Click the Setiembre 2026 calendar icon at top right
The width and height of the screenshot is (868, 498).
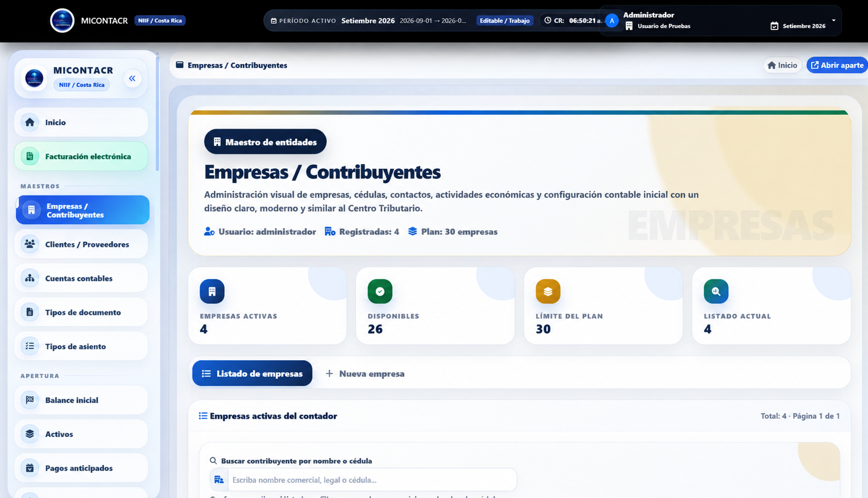[774, 26]
